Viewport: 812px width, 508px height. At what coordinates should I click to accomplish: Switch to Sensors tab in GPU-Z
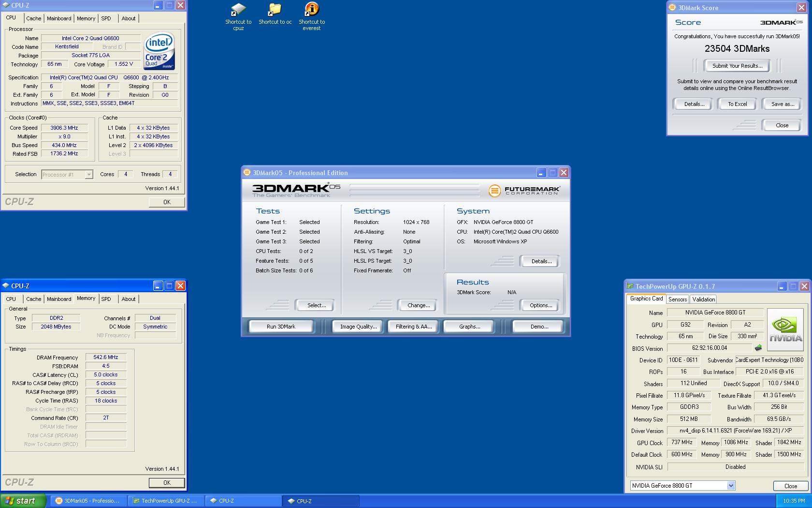678,299
